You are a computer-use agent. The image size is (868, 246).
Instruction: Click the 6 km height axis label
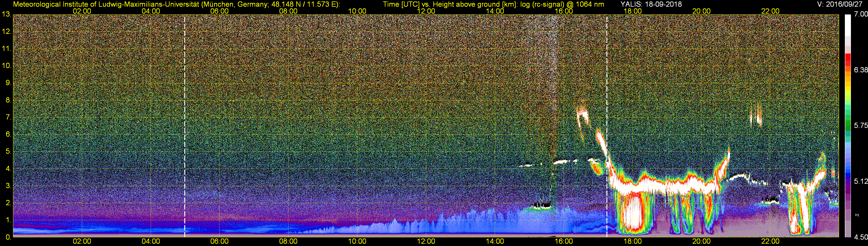tap(8, 135)
